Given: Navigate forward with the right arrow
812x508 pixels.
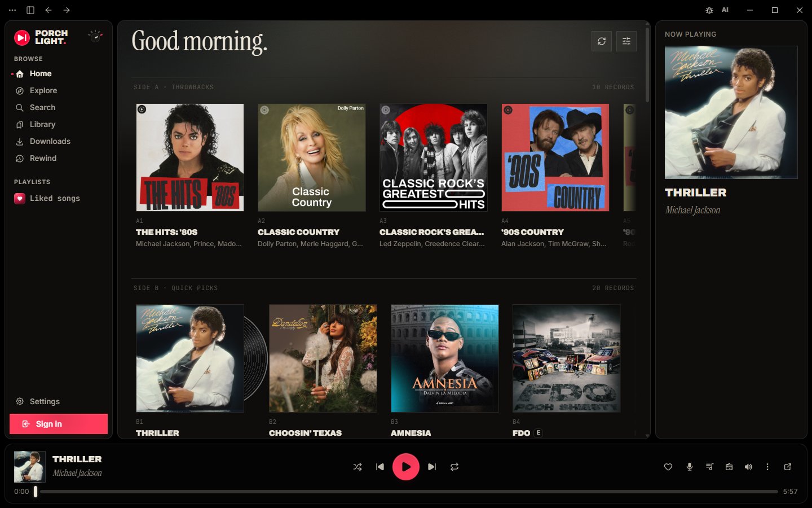Looking at the screenshot, I should pos(67,10).
